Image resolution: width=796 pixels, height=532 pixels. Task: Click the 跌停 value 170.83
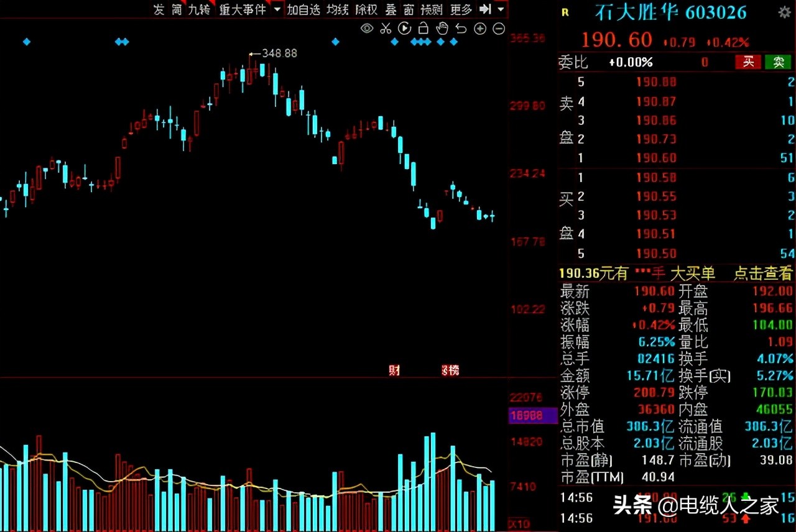tap(772, 393)
